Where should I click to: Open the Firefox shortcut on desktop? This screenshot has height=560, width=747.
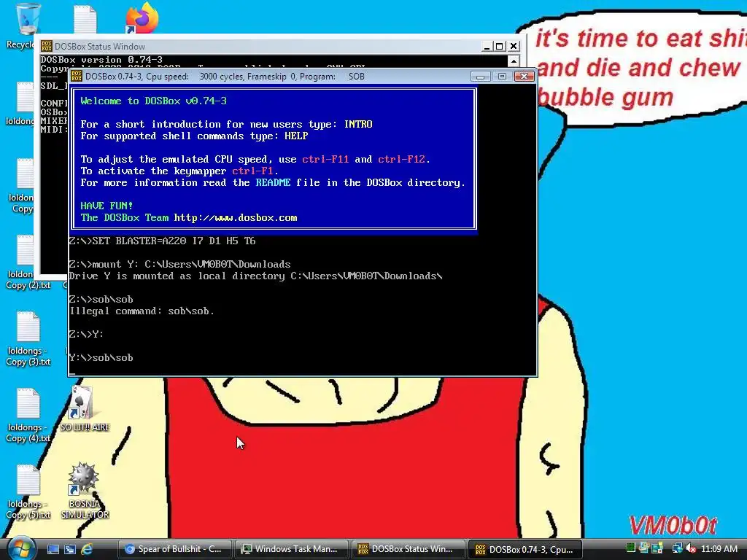(x=142, y=18)
